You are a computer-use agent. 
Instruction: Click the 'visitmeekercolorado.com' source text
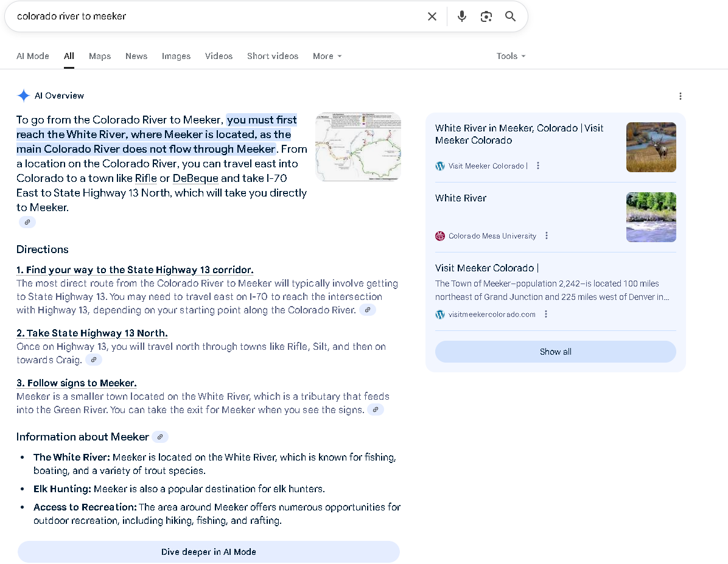pyautogui.click(x=492, y=315)
